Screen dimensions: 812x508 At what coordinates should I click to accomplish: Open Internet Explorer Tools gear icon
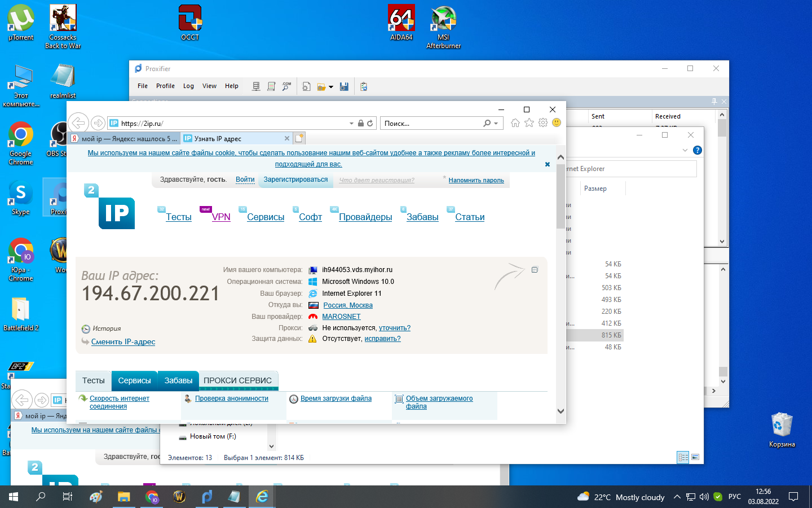(x=543, y=123)
